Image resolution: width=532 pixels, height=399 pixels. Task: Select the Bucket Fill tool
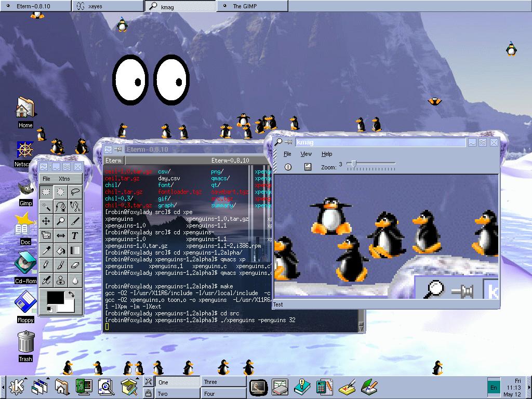click(60, 250)
